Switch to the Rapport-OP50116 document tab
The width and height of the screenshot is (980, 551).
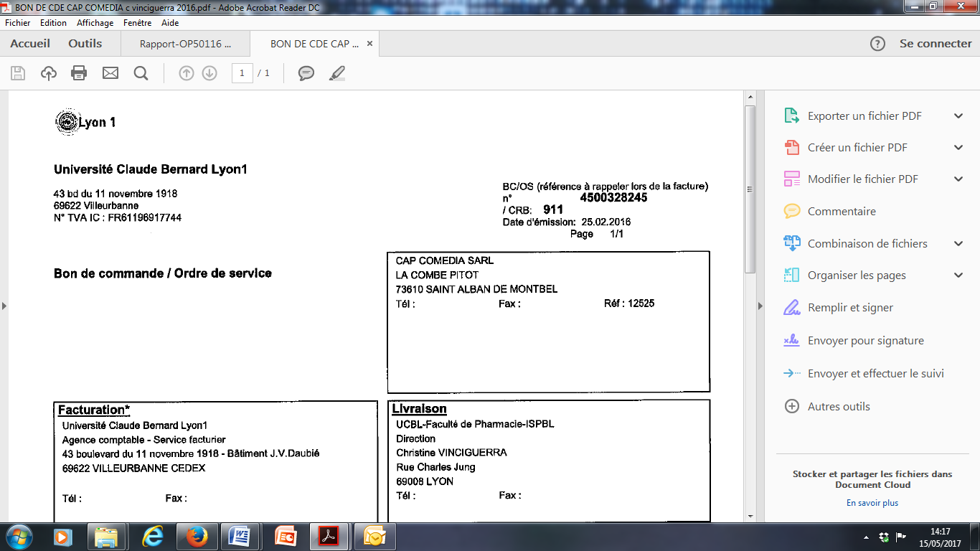[185, 44]
